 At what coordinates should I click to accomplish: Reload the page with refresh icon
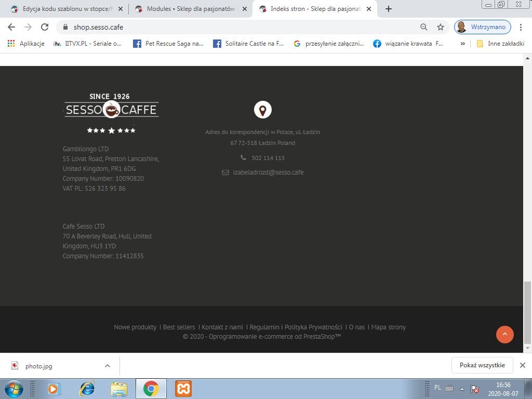pyautogui.click(x=45, y=27)
